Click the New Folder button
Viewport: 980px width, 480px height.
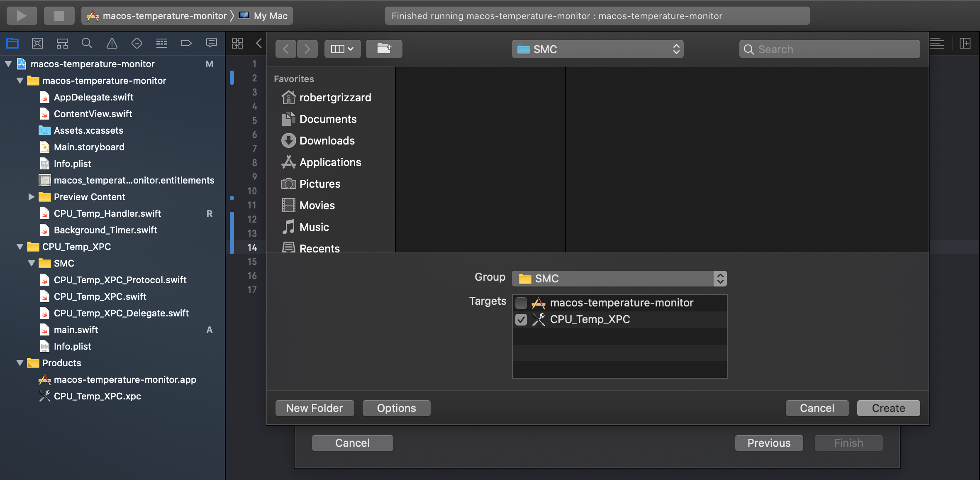click(x=314, y=408)
